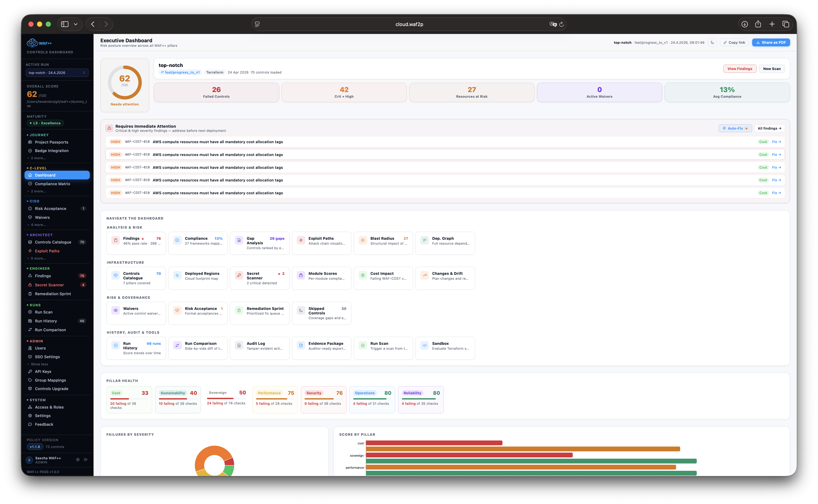Click the Deployed Regions card icon
The height and width of the screenshot is (504, 818).
click(x=177, y=275)
